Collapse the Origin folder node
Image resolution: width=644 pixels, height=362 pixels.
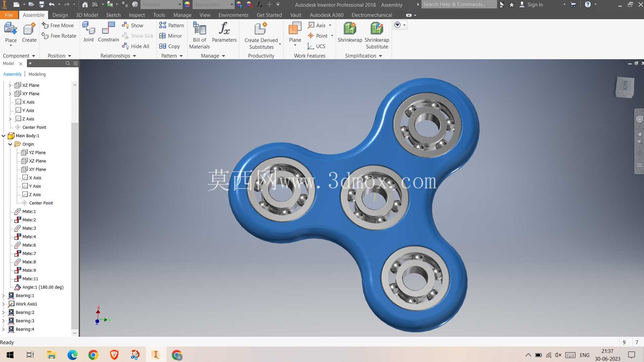[x=10, y=144]
